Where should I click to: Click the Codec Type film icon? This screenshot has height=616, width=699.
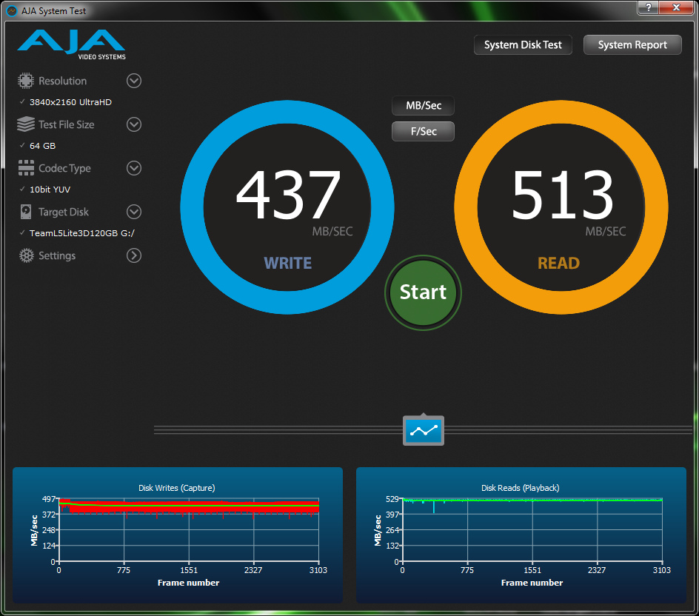[x=26, y=168]
